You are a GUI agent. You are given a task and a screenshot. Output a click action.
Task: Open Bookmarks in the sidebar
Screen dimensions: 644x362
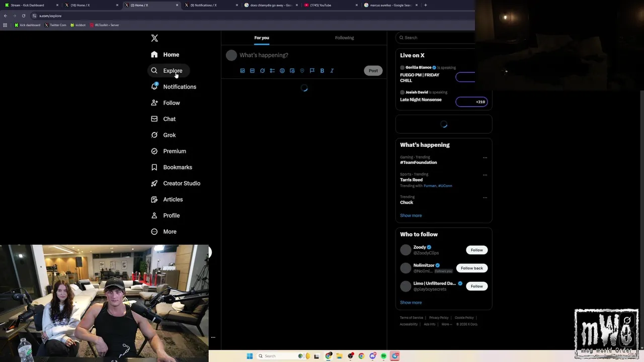tap(172, 167)
